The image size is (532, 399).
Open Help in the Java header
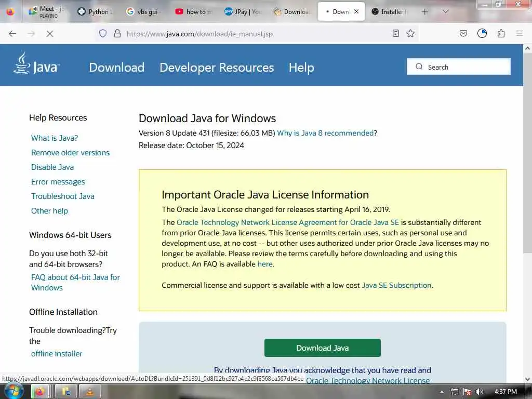click(301, 68)
